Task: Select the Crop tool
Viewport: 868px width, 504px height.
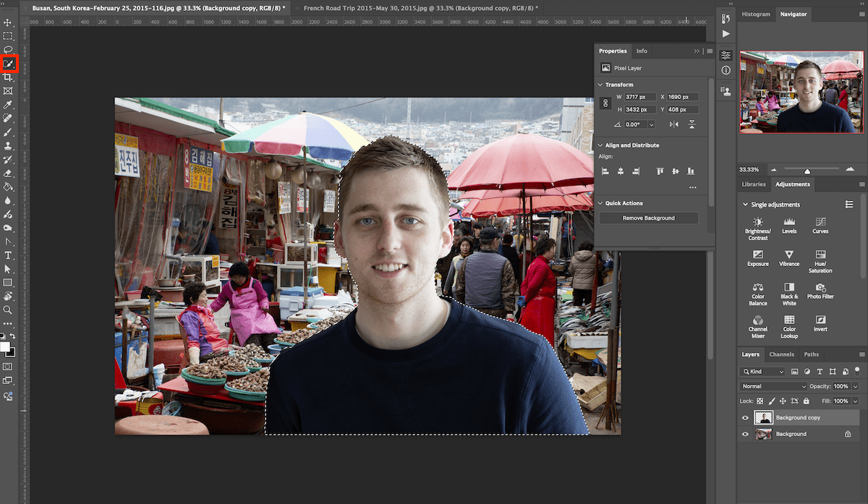Action: coord(9,77)
